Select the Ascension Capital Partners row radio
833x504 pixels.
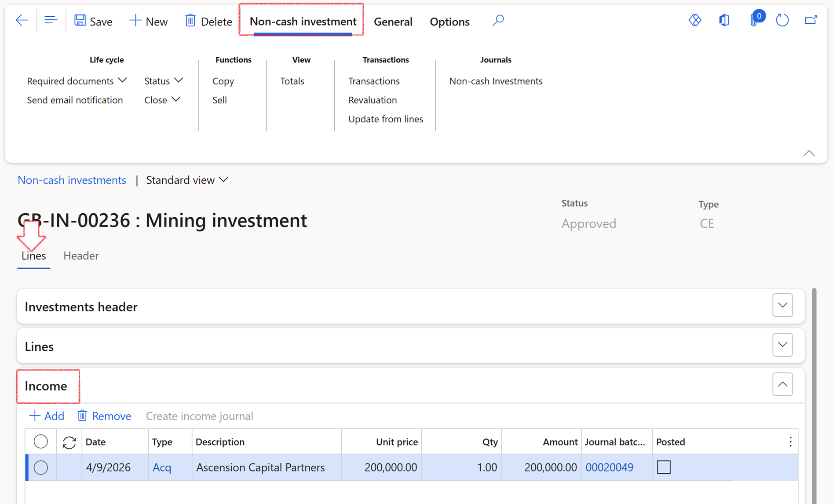click(x=41, y=467)
